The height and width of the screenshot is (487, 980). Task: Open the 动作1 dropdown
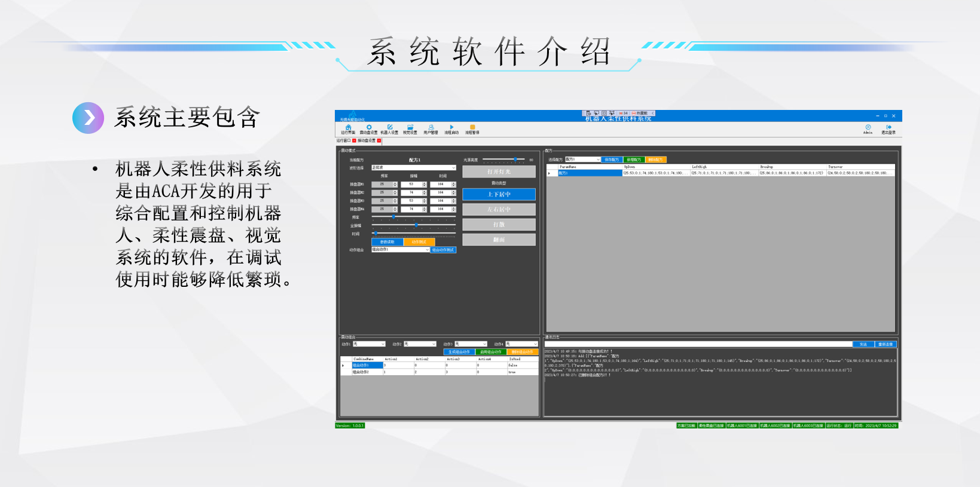click(369, 344)
